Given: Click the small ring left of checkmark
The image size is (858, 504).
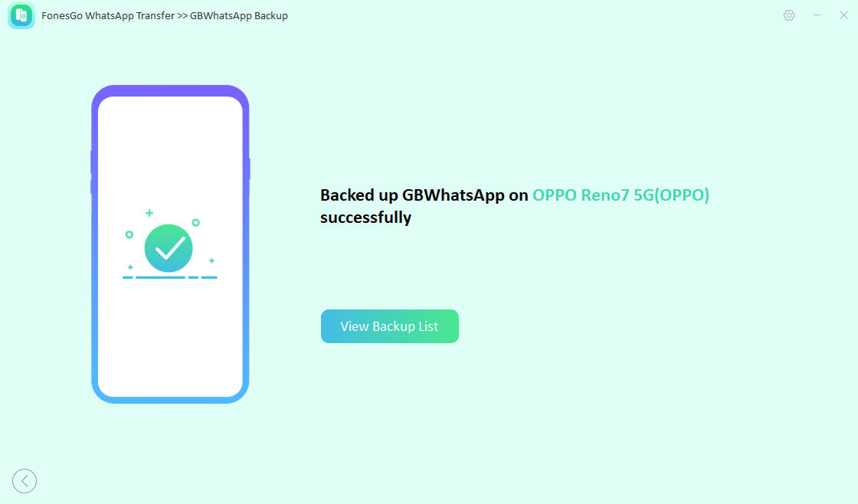Looking at the screenshot, I should click(129, 234).
